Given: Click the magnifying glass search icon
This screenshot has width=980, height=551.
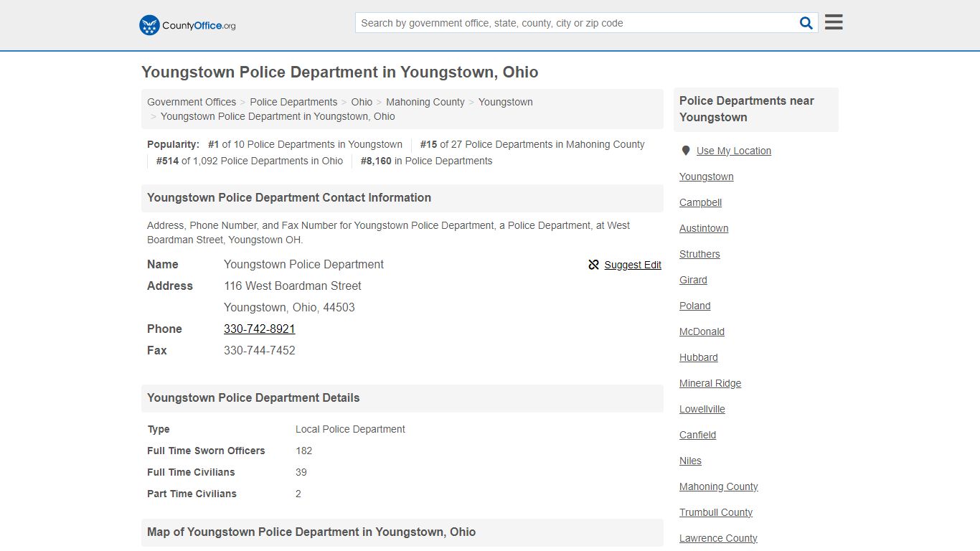Looking at the screenshot, I should 806,23.
